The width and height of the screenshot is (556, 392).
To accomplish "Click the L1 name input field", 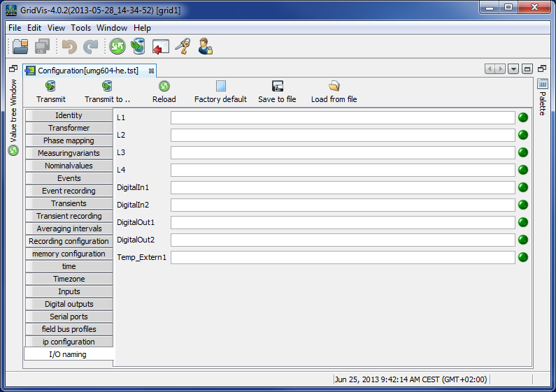I will (x=343, y=117).
